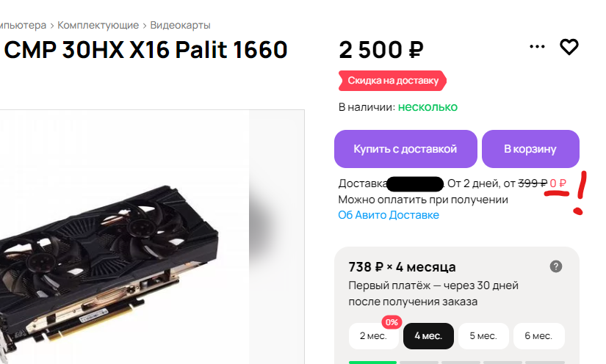Click the 738 ₽ × 4 месяца heading
The image size is (606, 364).
402,266
